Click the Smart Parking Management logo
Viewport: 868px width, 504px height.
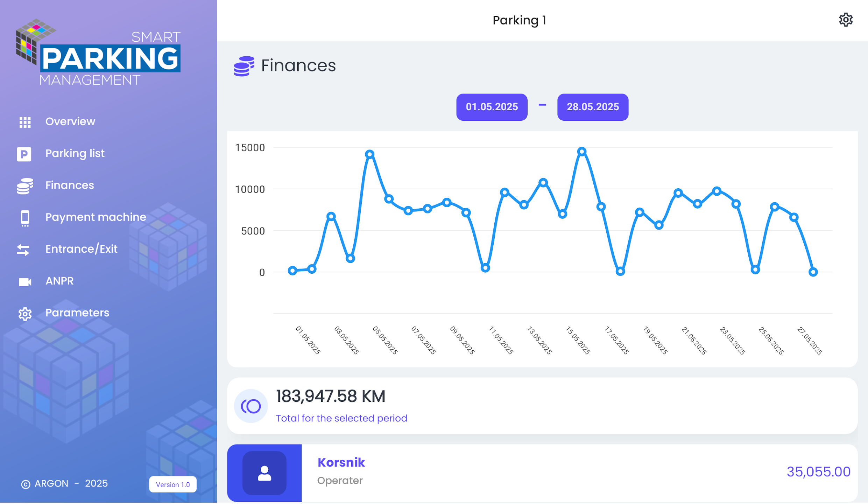98,52
